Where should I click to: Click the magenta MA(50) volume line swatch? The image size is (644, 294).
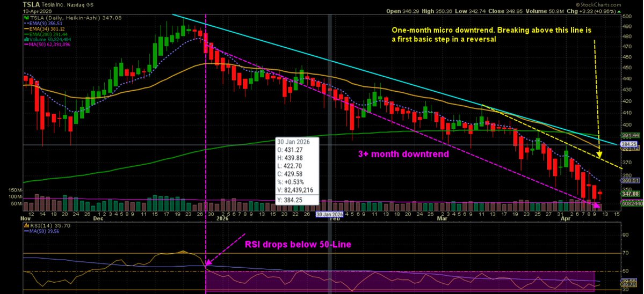click(x=26, y=45)
